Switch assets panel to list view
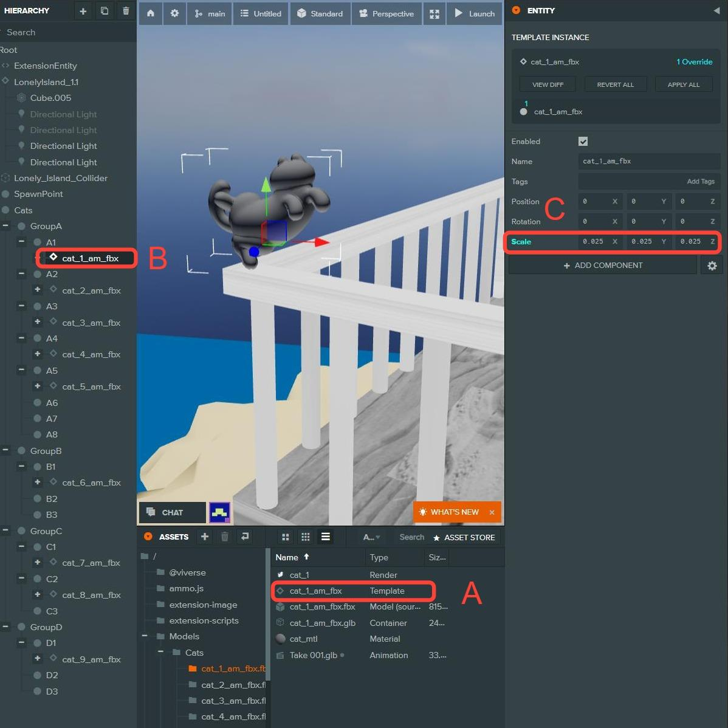Viewport: 728px width, 728px height. click(x=326, y=537)
